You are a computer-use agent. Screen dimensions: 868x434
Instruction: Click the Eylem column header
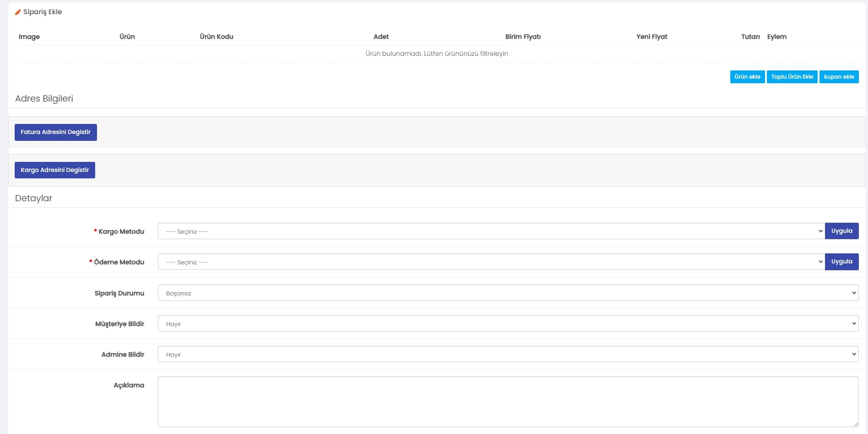[776, 37]
